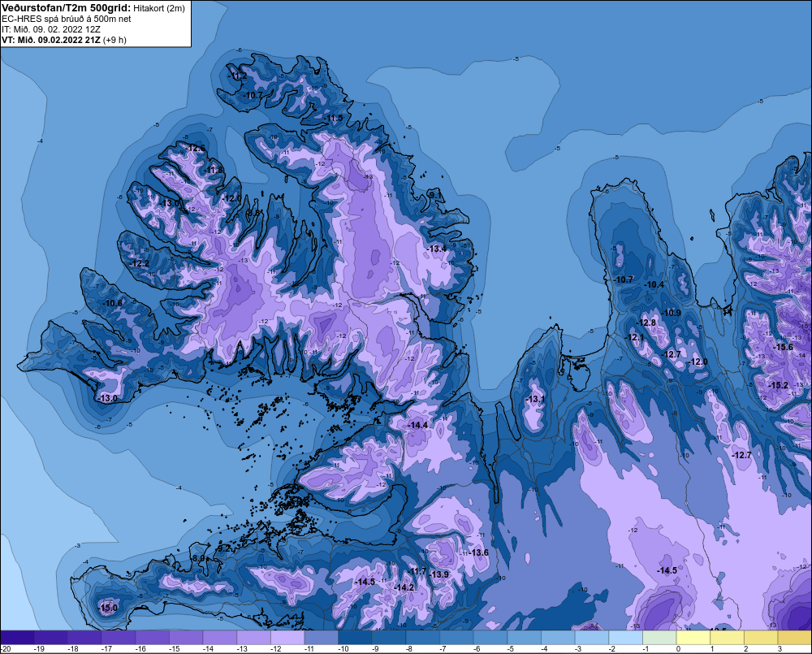Select the -15.2 temperature label
The image size is (812, 654).
pyautogui.click(x=779, y=385)
